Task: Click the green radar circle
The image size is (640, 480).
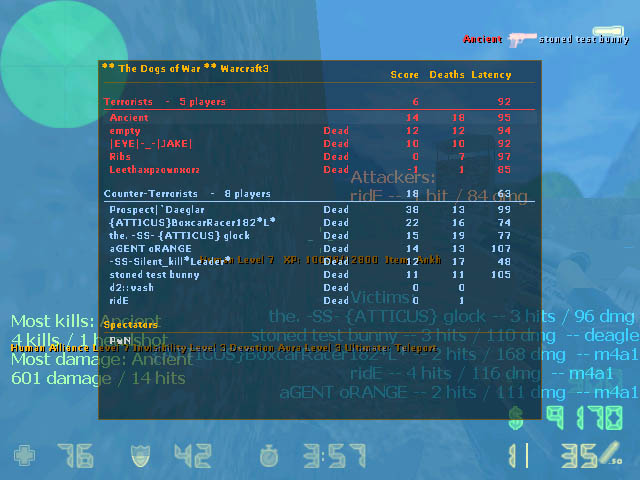Action: pyautogui.click(x=64, y=64)
